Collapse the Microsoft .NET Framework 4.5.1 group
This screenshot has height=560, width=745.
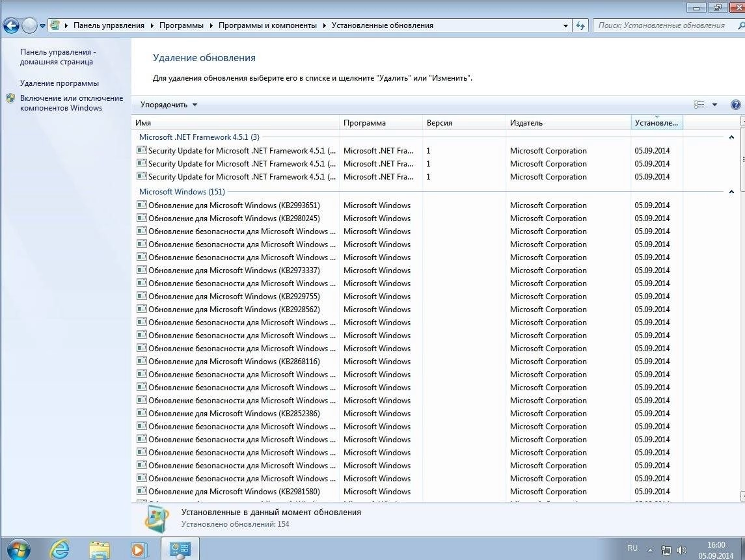click(x=731, y=137)
